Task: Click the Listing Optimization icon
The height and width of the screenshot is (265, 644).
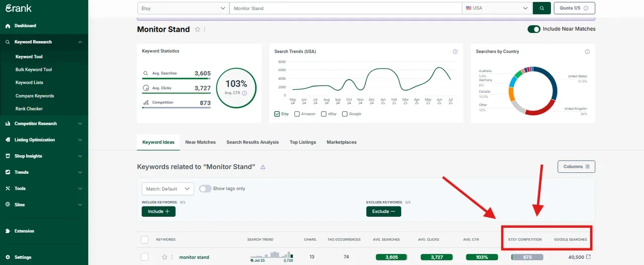Action: (x=8, y=140)
